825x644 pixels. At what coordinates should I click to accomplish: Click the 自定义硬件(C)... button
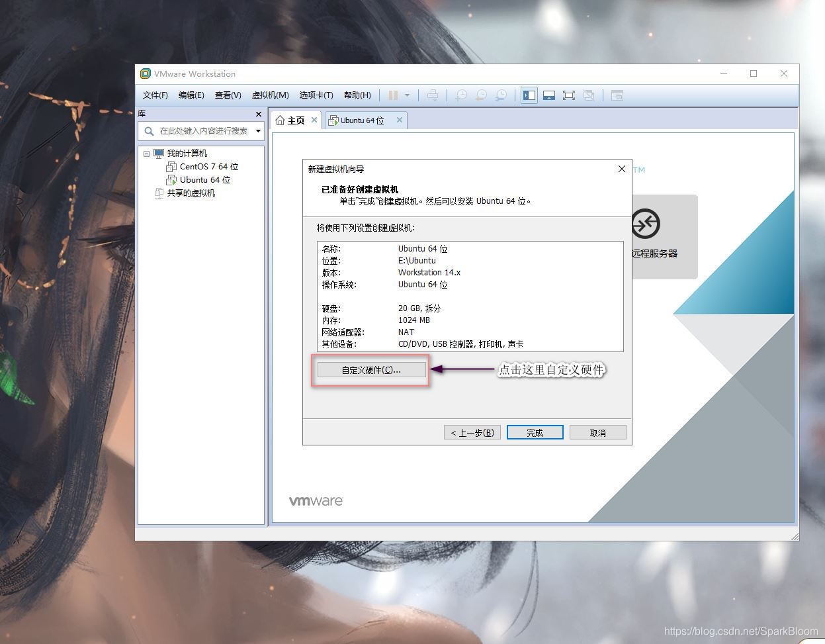click(371, 370)
